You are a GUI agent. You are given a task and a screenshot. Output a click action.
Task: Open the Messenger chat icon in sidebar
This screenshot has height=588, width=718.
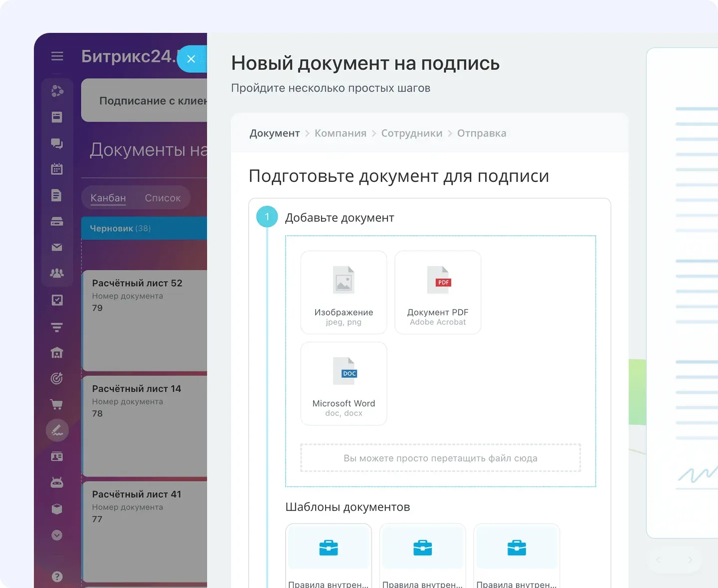57,144
